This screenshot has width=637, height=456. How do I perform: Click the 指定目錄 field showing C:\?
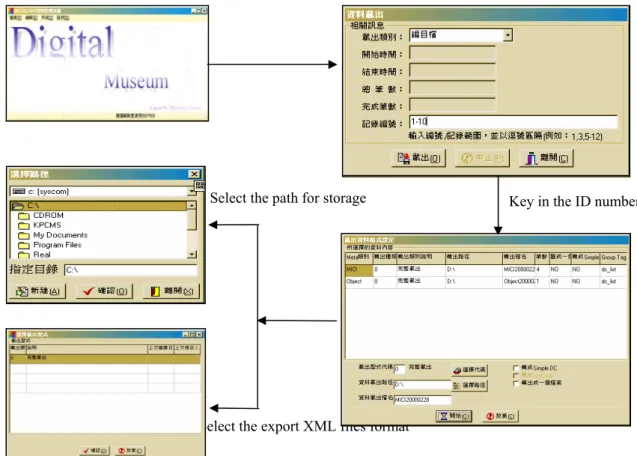(131, 270)
